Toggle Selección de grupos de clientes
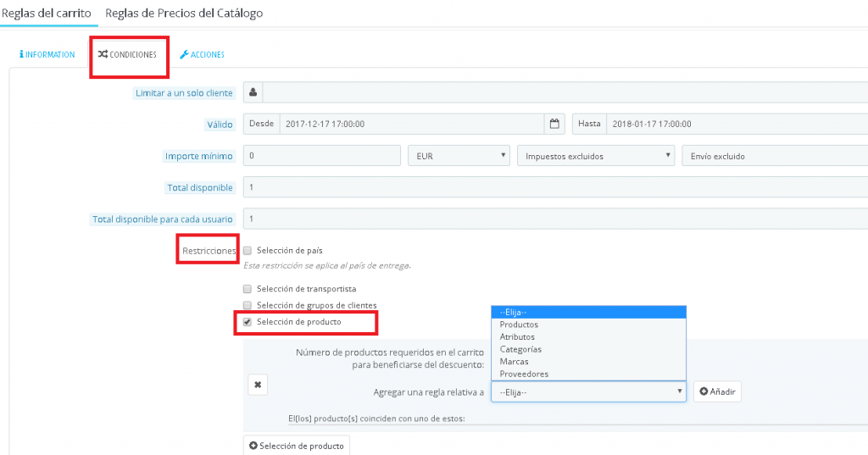The width and height of the screenshot is (868, 455). pyautogui.click(x=248, y=305)
